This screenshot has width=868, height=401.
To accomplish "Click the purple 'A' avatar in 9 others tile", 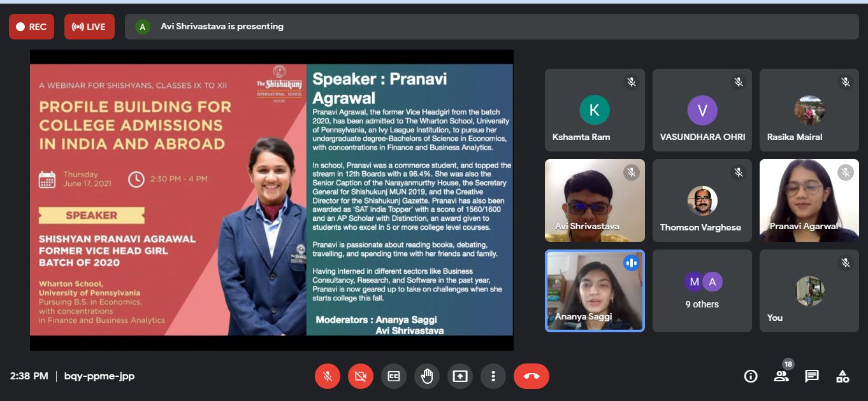I will click(712, 282).
